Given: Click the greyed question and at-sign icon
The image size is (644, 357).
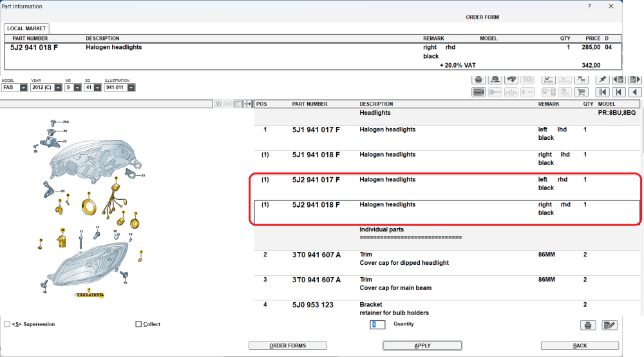Looking at the screenshot, I should pyautogui.click(x=528, y=80).
